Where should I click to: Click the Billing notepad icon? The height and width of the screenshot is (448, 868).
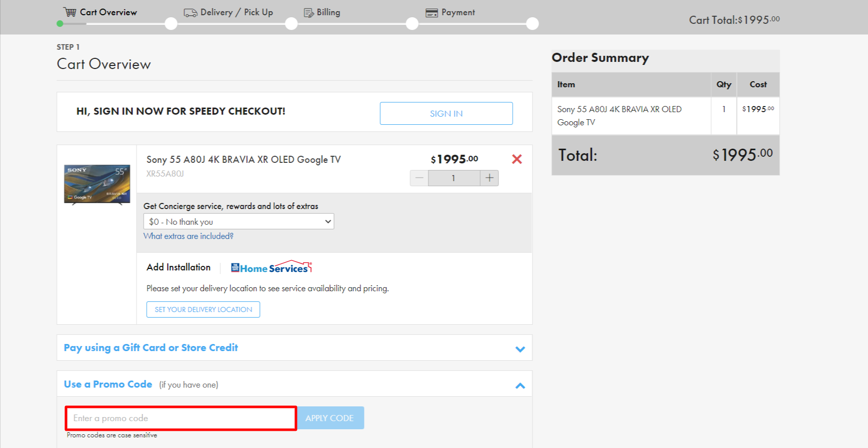click(309, 13)
